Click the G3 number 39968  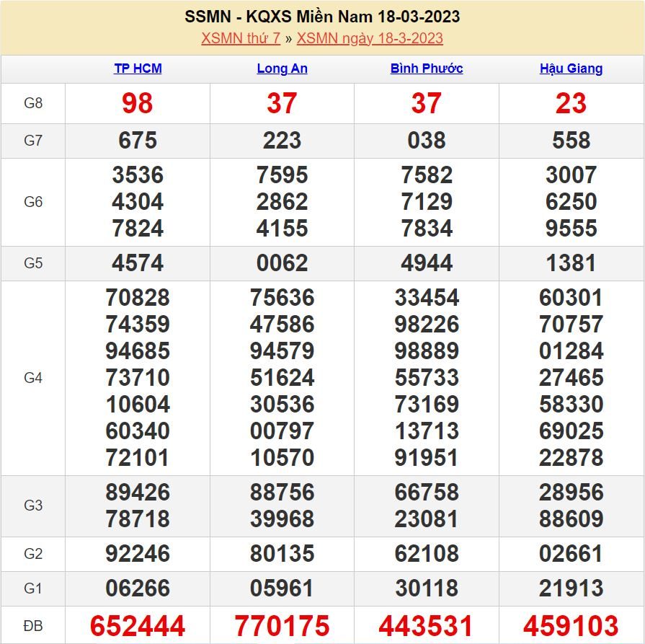283,519
